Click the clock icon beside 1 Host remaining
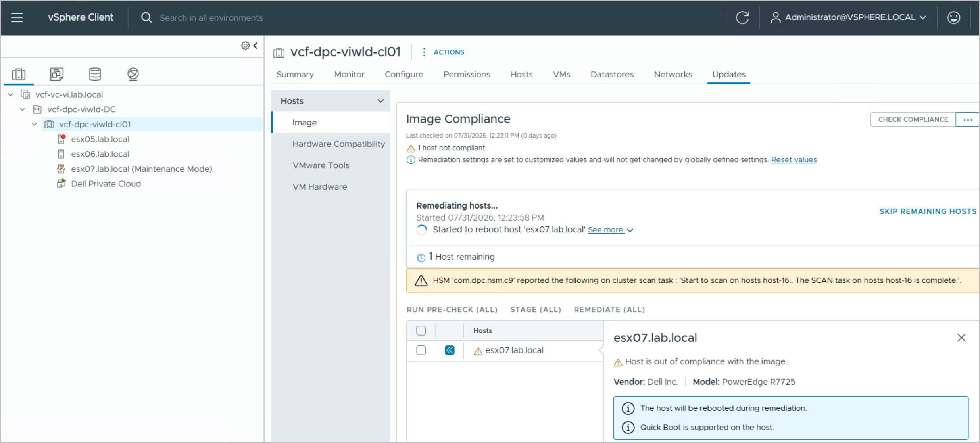The image size is (980, 443). tap(421, 257)
